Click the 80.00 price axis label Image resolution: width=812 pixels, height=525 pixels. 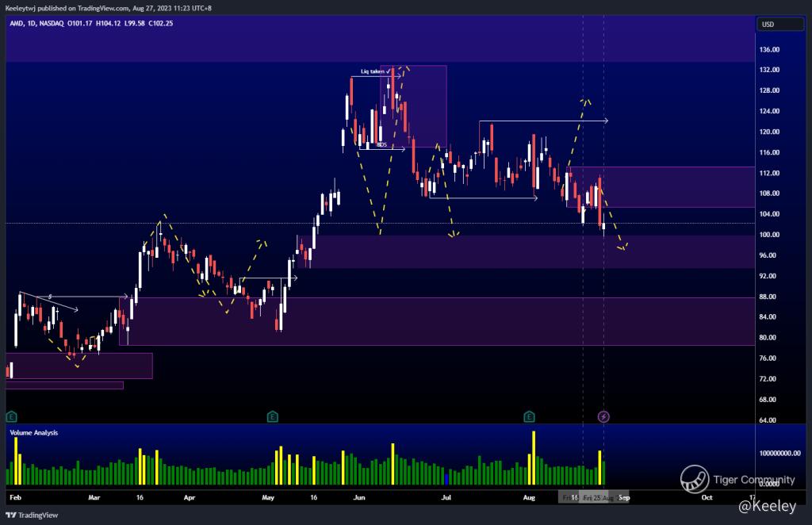click(x=768, y=338)
